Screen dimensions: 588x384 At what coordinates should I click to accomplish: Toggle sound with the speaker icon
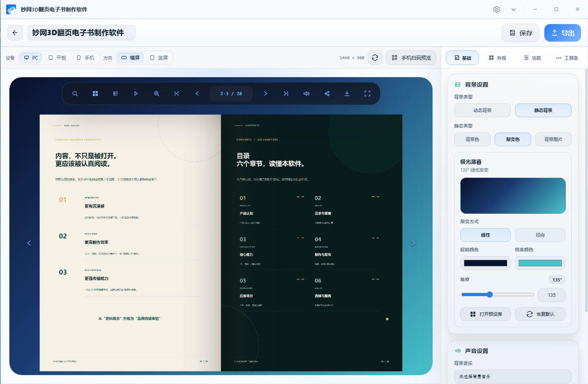[x=306, y=94]
